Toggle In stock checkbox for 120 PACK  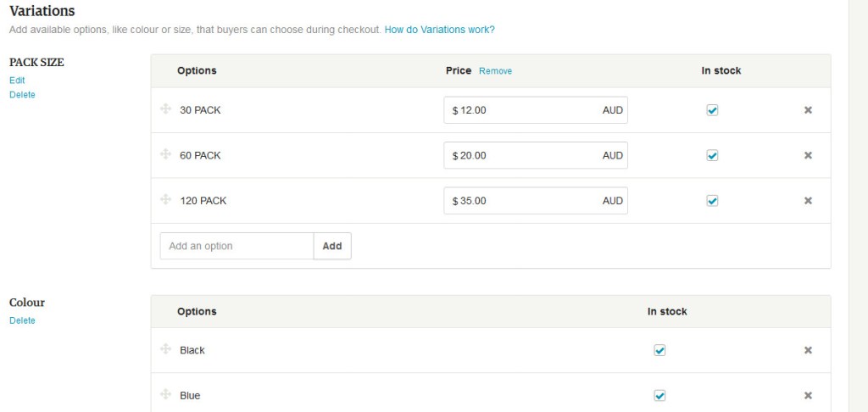pyautogui.click(x=712, y=201)
